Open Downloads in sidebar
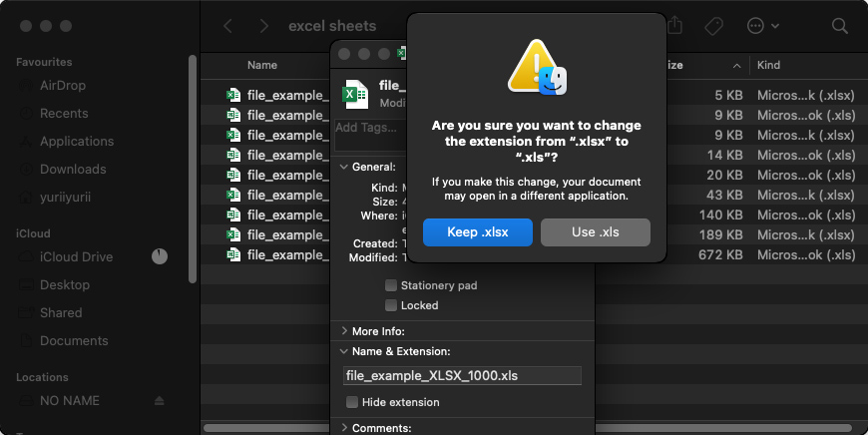This screenshot has width=868, height=435. point(73,170)
